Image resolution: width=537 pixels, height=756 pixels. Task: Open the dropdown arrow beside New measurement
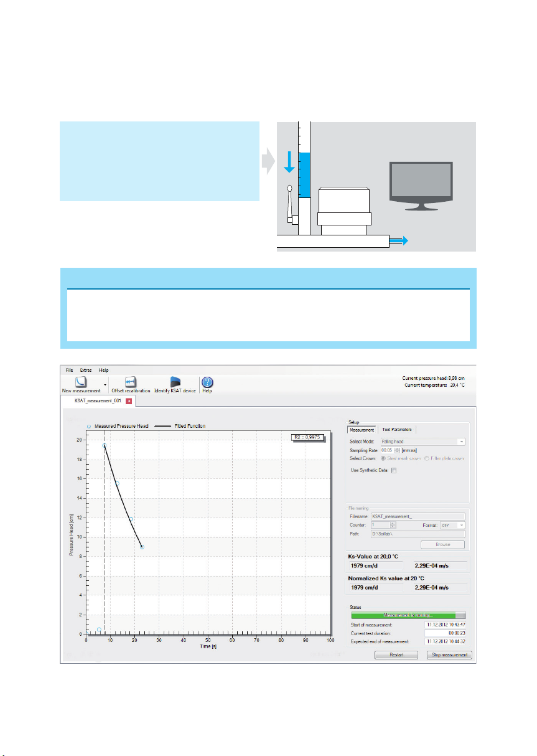click(105, 385)
